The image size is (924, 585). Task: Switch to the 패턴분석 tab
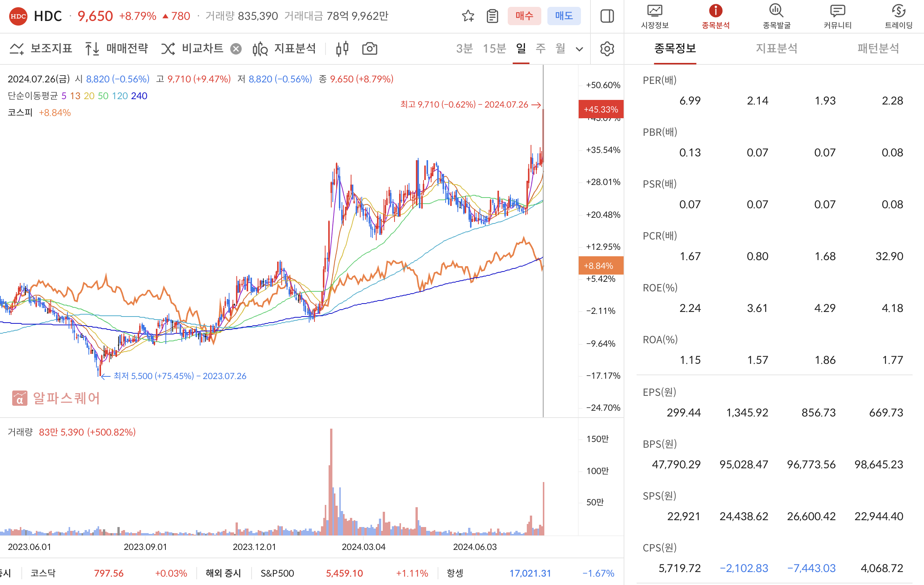(878, 48)
